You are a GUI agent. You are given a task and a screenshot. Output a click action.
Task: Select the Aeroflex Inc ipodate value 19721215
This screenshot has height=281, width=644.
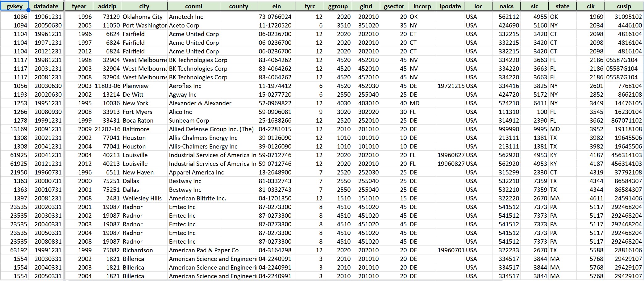click(451, 86)
